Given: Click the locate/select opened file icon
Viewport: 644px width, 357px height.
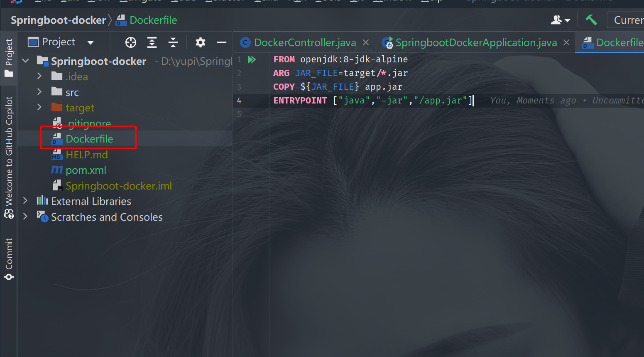Looking at the screenshot, I should 131,42.
